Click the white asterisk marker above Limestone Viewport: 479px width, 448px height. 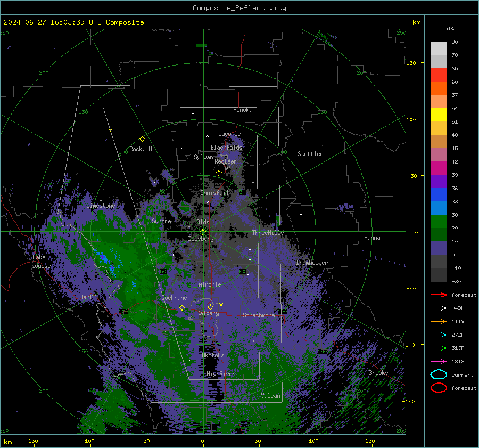click(101, 201)
